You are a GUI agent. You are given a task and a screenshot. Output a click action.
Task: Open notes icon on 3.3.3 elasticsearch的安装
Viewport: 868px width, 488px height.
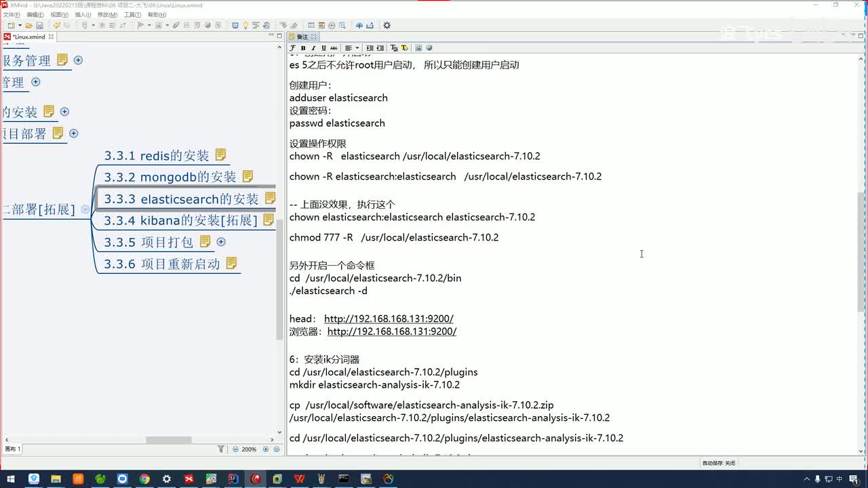coord(270,198)
